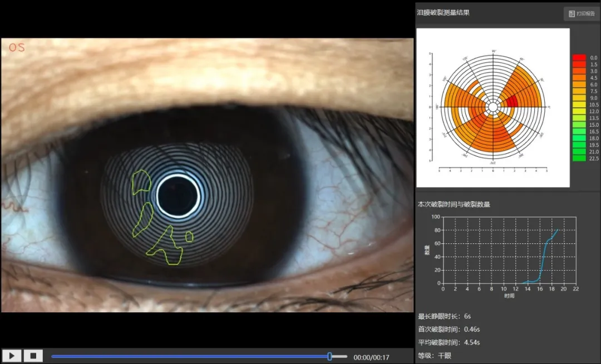Image resolution: width=601 pixels, height=364 pixels.
Task: Click the 00:00/00:17 time display
Action: tap(371, 357)
